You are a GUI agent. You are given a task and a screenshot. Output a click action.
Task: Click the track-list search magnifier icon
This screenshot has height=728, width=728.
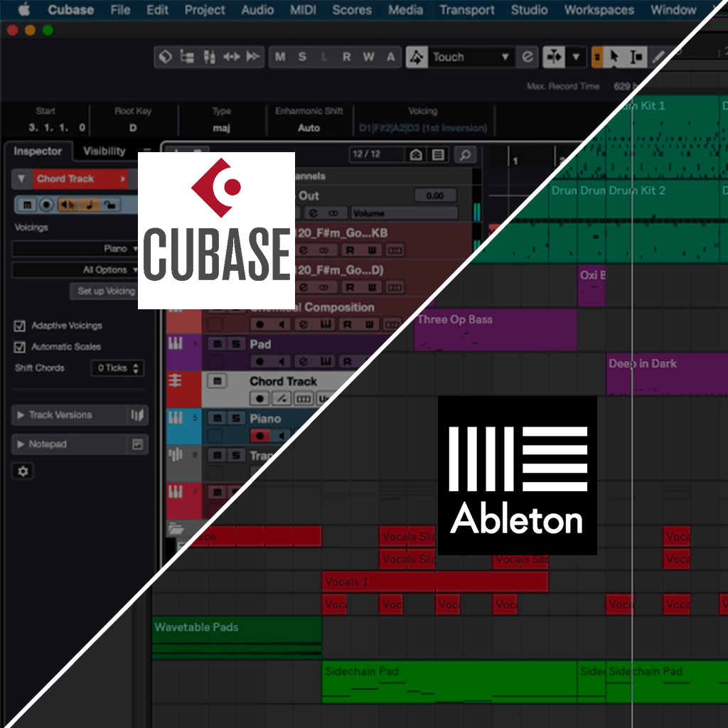pos(465,154)
